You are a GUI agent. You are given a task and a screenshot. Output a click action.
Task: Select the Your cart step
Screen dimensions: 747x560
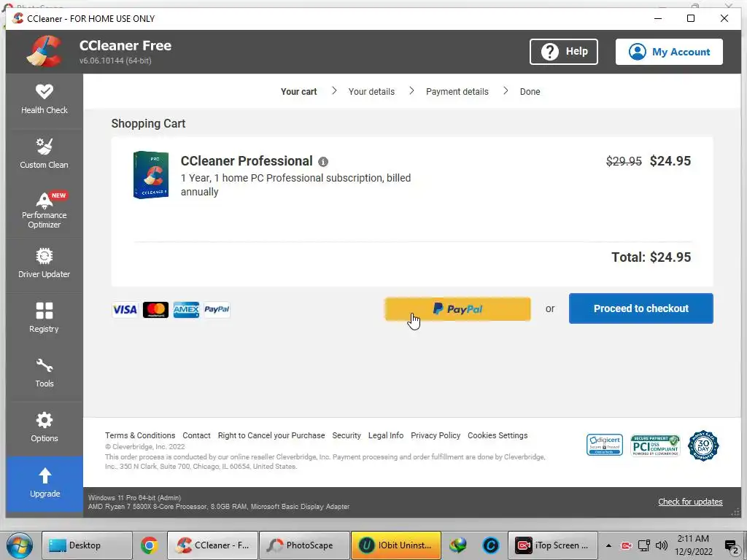pos(298,91)
